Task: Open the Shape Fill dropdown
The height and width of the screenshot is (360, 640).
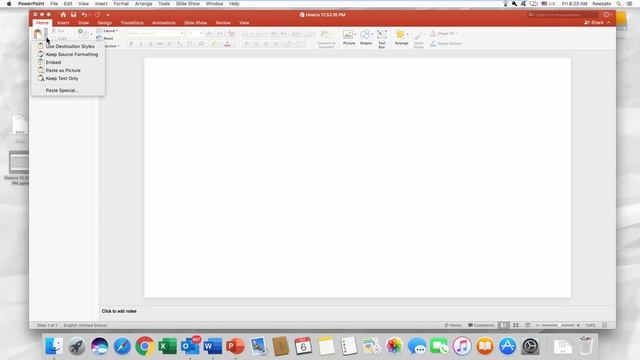Action: point(444,33)
